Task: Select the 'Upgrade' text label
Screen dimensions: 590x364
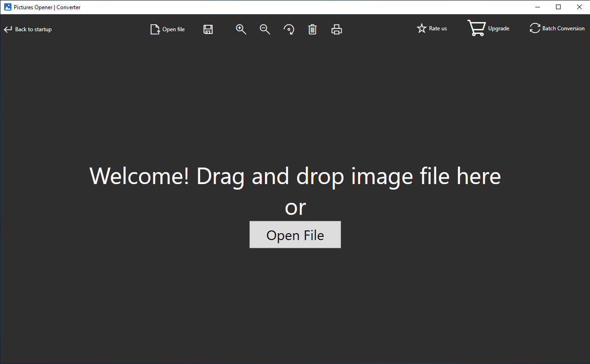Action: [499, 28]
